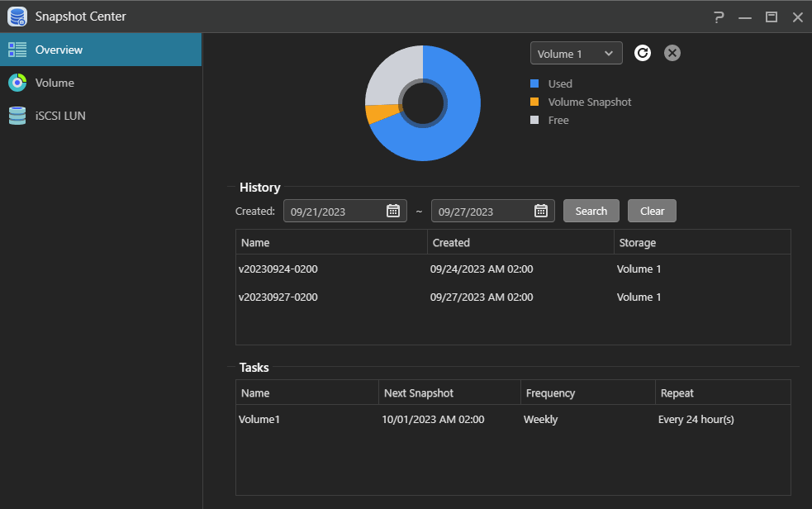Click created time 09/27/2023 AM 02:00
The height and width of the screenshot is (509, 812).
[482, 297]
